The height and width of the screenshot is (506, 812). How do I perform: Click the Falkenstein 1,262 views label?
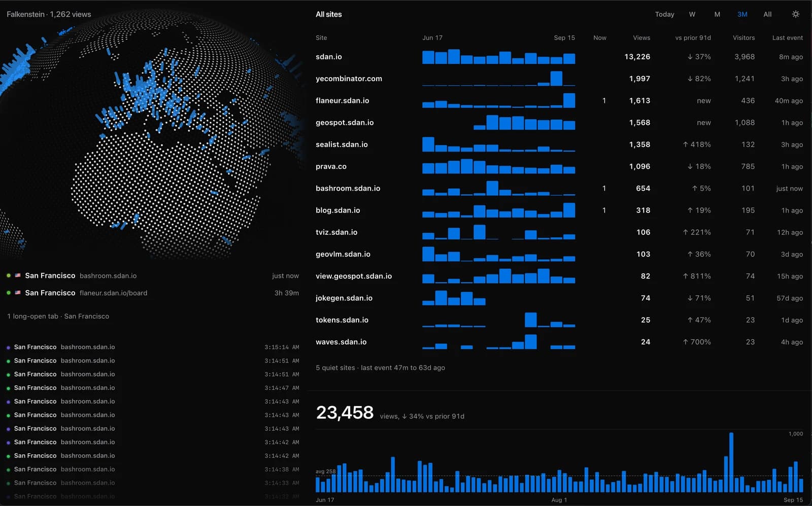49,14
